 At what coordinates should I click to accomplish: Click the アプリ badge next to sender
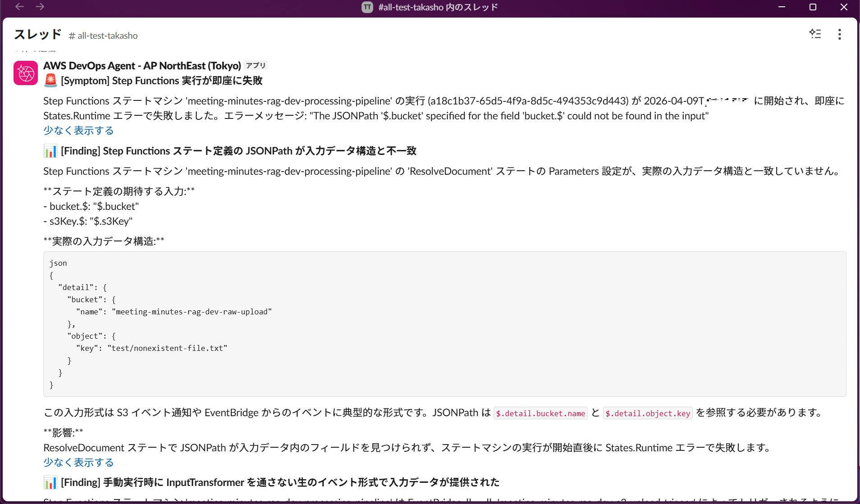click(x=256, y=65)
